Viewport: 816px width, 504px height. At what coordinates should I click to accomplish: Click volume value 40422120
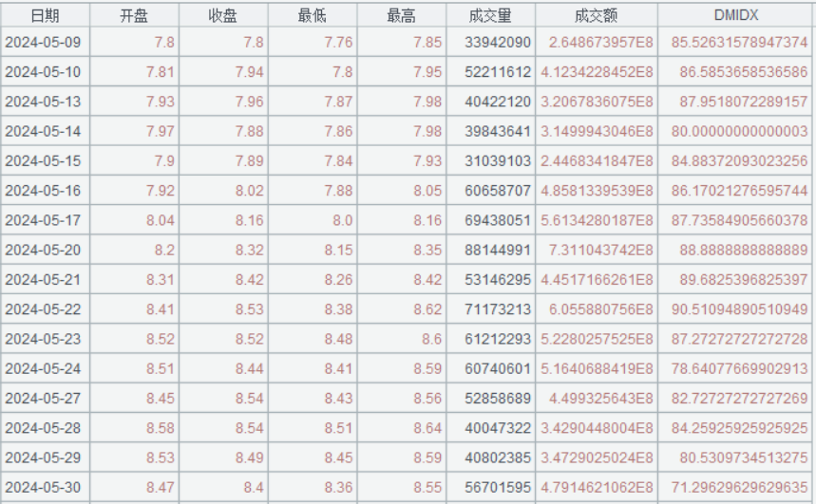click(498, 102)
